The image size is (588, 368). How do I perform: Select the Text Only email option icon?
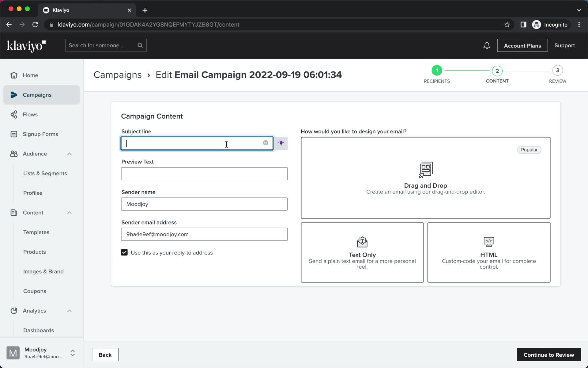coord(362,242)
